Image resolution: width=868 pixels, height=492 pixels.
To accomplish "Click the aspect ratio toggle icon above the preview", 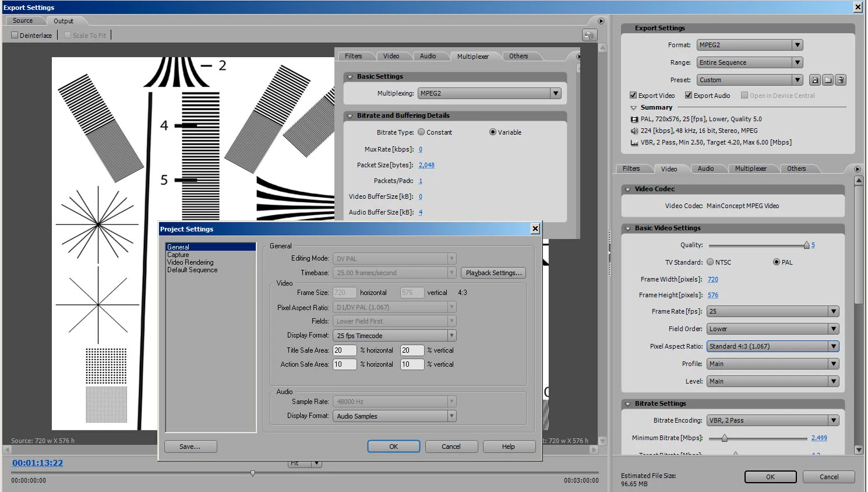I will (x=590, y=35).
